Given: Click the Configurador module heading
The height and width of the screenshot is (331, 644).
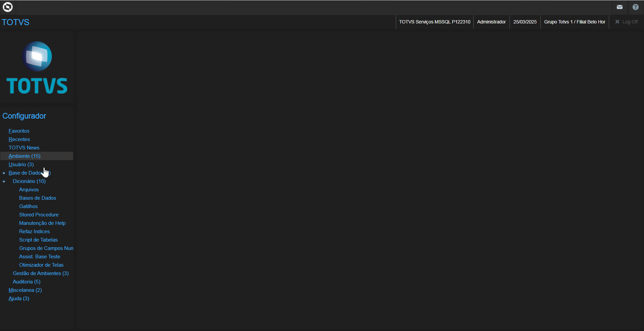Looking at the screenshot, I should pos(24,116).
